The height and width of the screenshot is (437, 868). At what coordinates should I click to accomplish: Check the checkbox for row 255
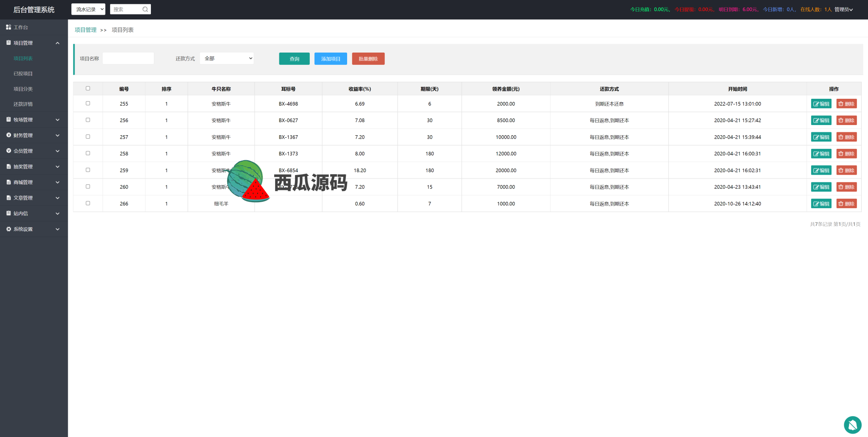coord(88,103)
